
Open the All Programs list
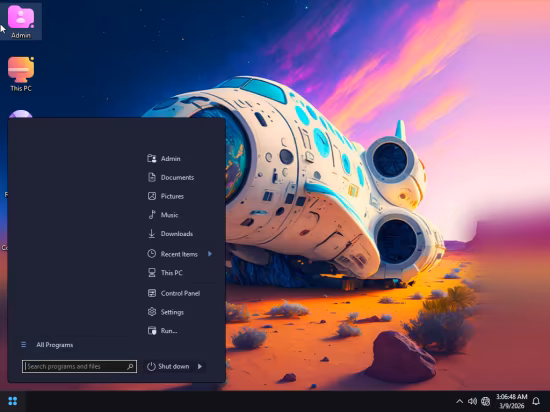click(x=54, y=345)
